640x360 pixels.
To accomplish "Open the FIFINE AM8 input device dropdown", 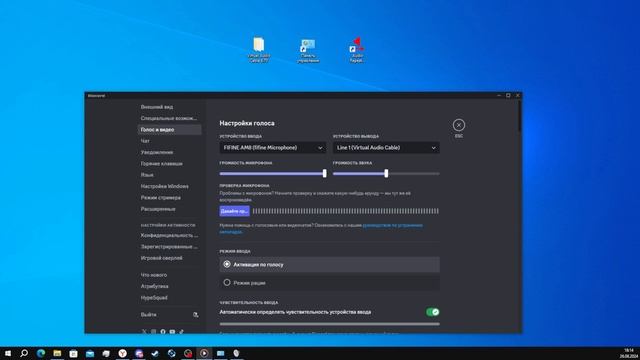I will point(273,148).
